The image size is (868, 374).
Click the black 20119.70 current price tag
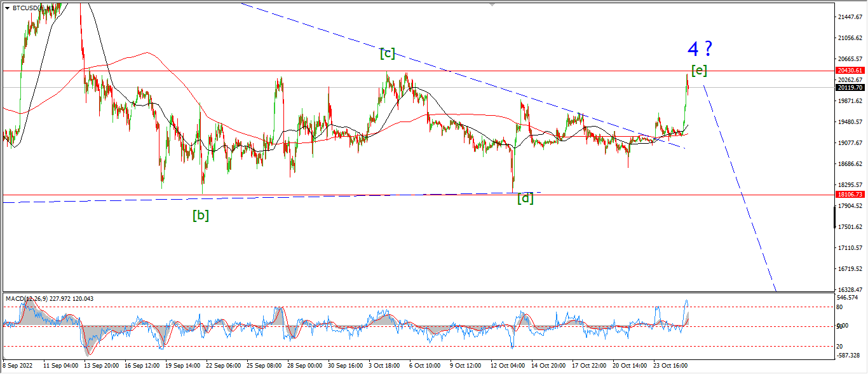click(x=850, y=88)
